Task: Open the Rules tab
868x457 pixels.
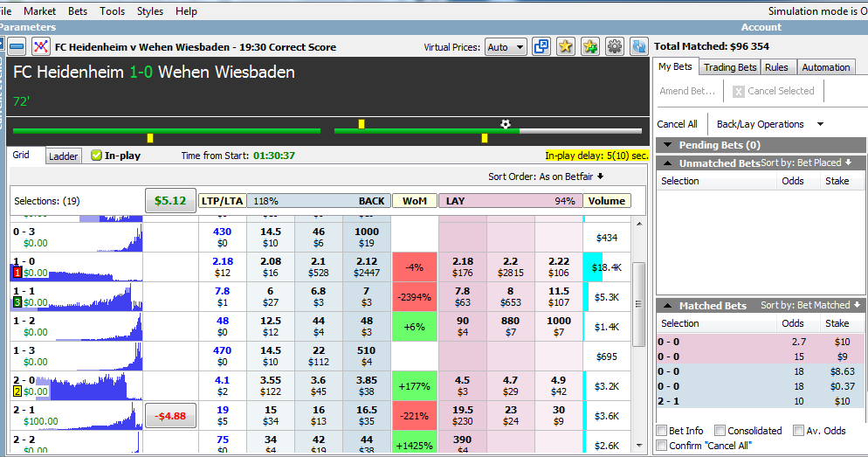Action: [x=776, y=67]
